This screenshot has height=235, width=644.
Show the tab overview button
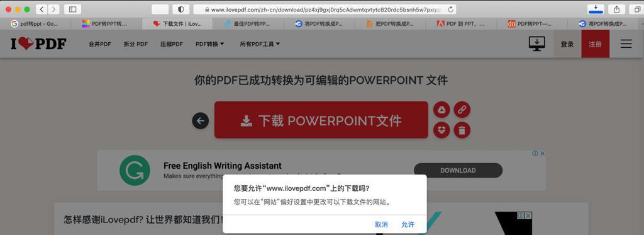638,9
